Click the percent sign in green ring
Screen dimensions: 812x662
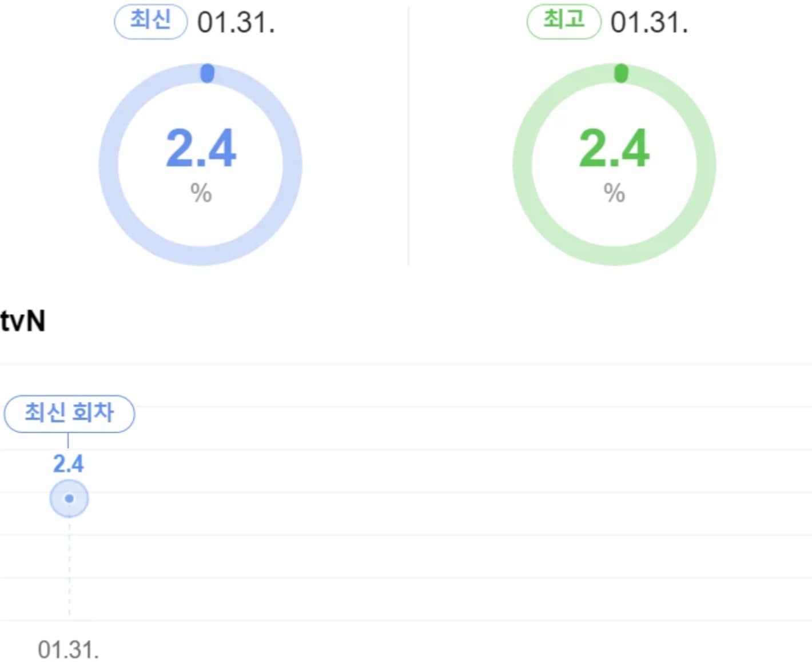(x=615, y=193)
